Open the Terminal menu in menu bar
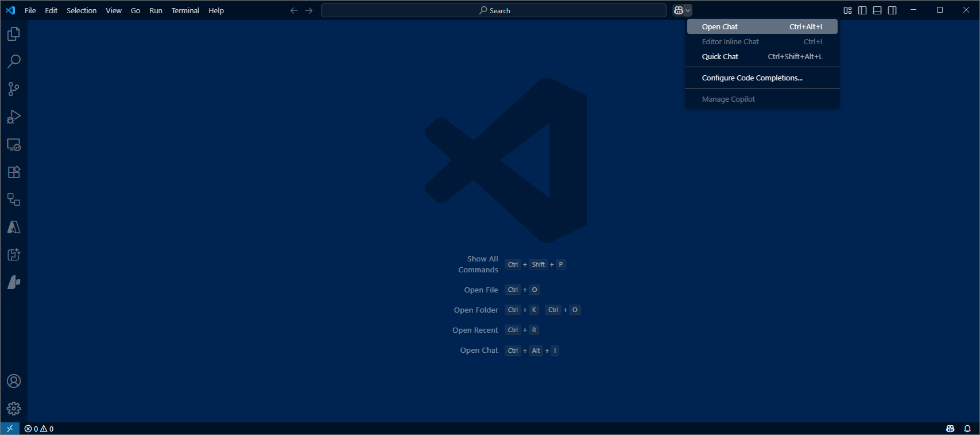 tap(185, 10)
